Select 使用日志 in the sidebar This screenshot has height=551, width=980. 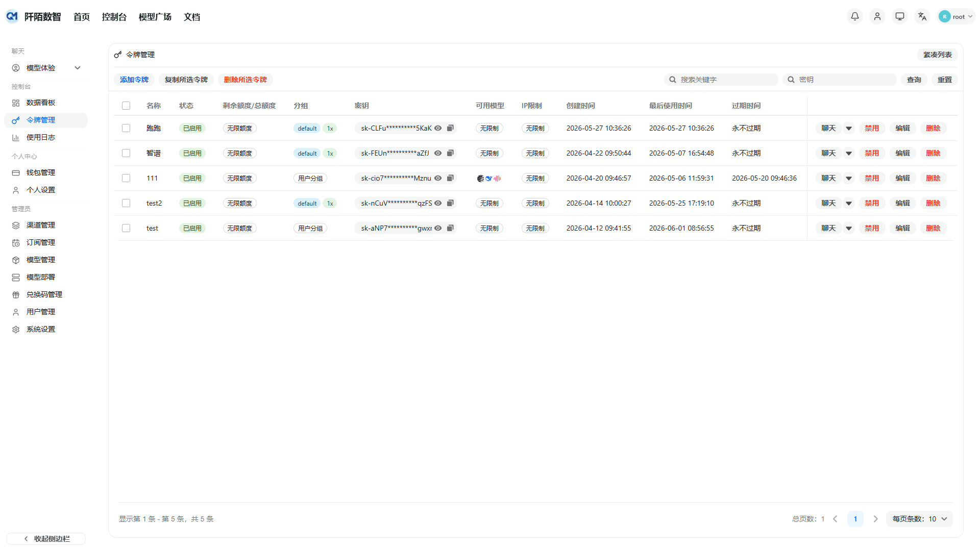(46, 137)
